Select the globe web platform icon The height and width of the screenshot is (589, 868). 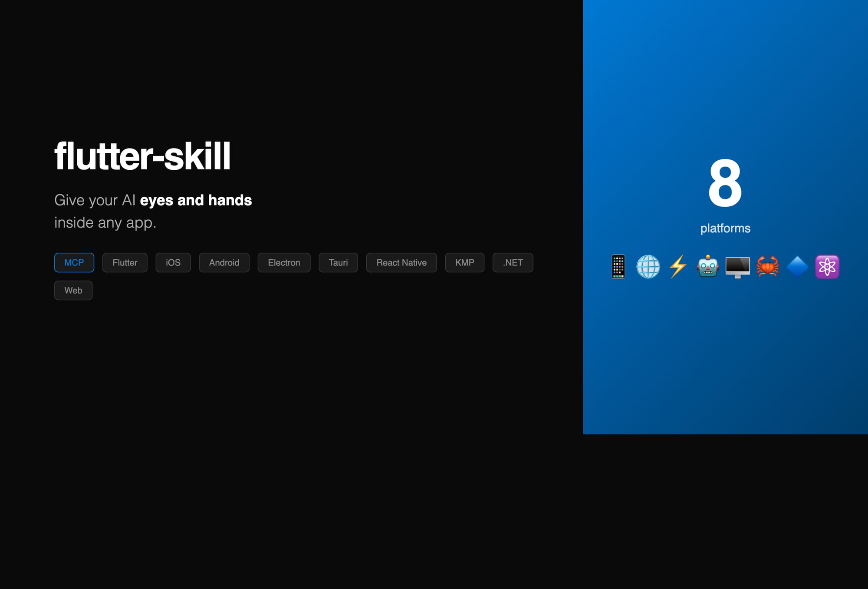click(x=648, y=267)
